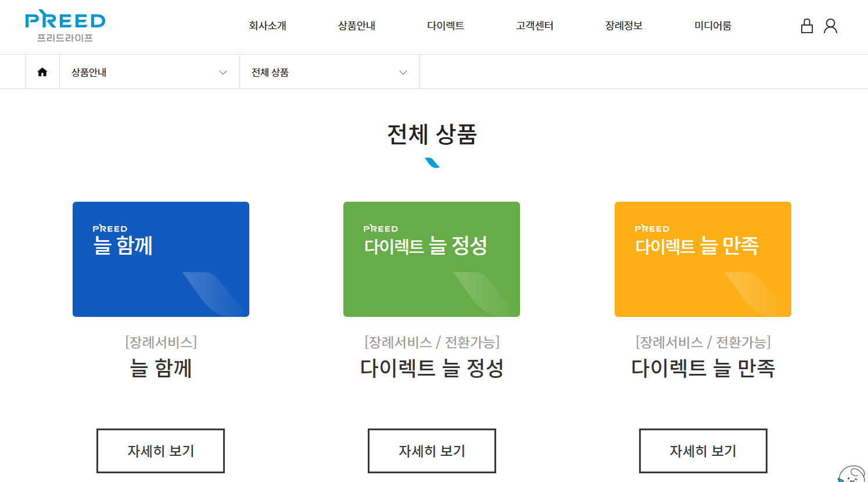Click the 다이렉트 늘 만족 product title text
Screen dimensions: 868x482
pos(703,368)
